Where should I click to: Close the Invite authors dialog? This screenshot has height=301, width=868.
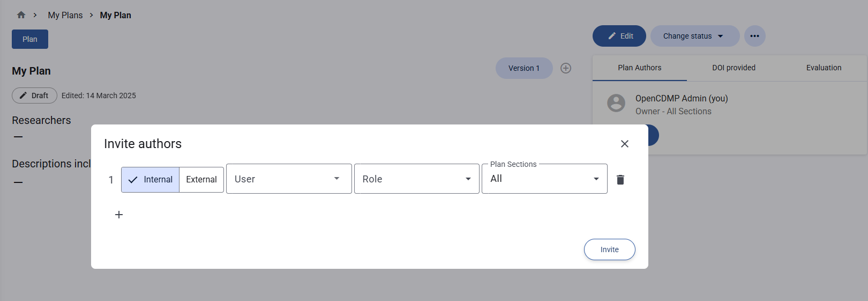tap(624, 144)
